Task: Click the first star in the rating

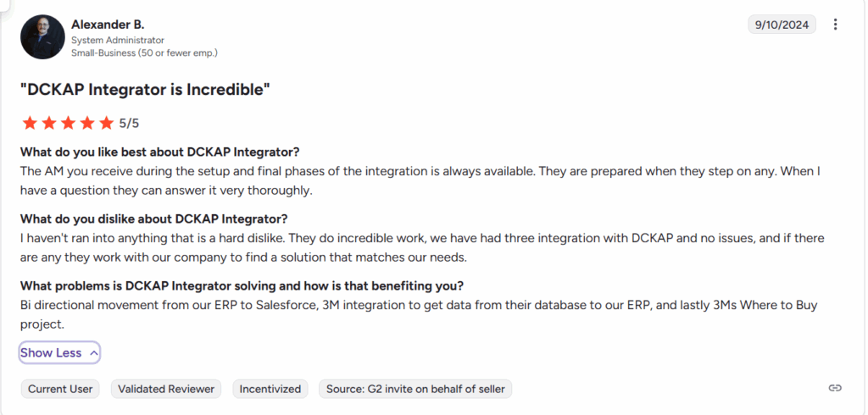Action: (x=30, y=124)
